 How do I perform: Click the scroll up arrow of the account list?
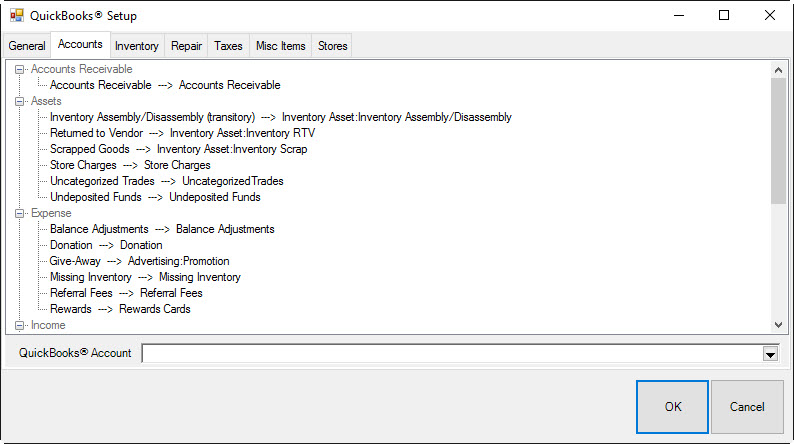(778, 70)
